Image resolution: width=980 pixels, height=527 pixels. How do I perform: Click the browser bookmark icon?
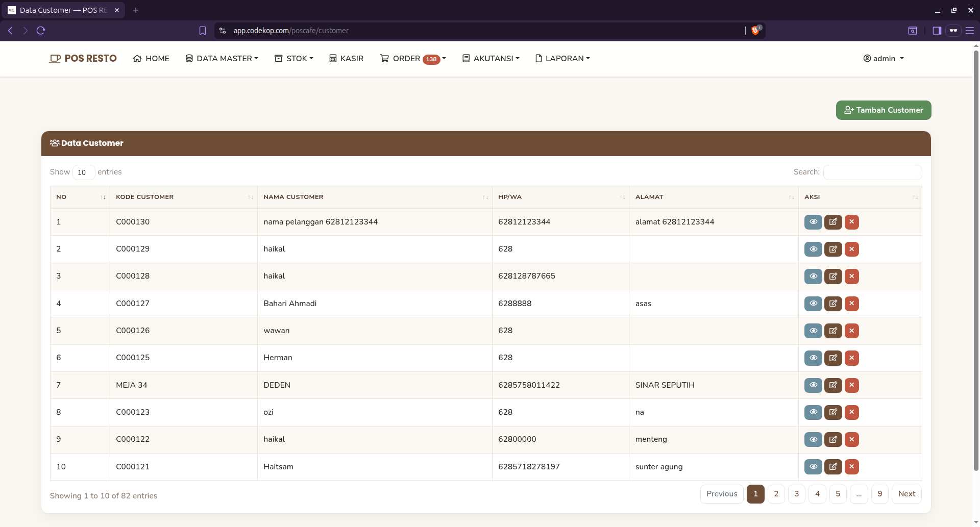[x=203, y=31]
